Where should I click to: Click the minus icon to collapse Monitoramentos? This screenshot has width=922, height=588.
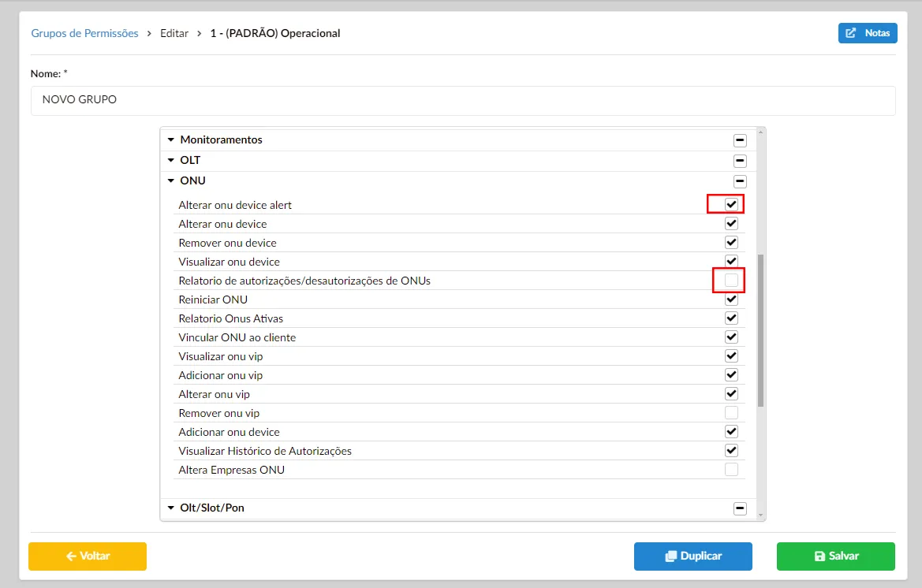click(739, 140)
